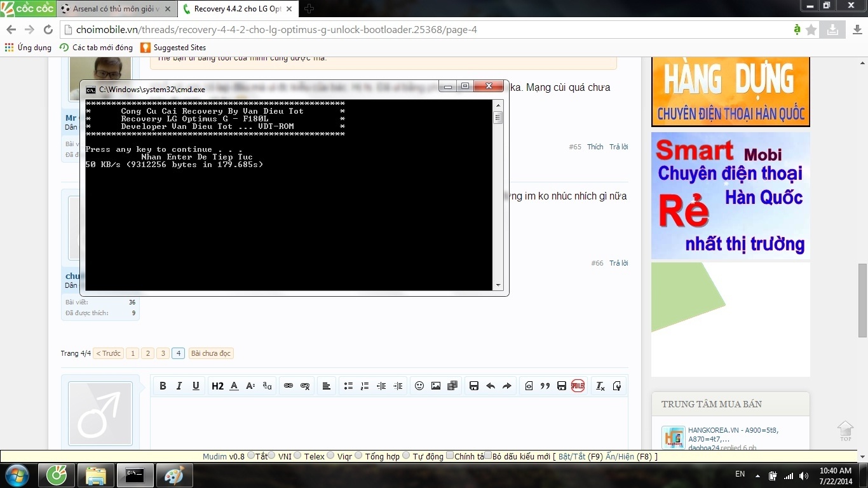
Task: Bookmark this page with the star
Action: coord(811,30)
